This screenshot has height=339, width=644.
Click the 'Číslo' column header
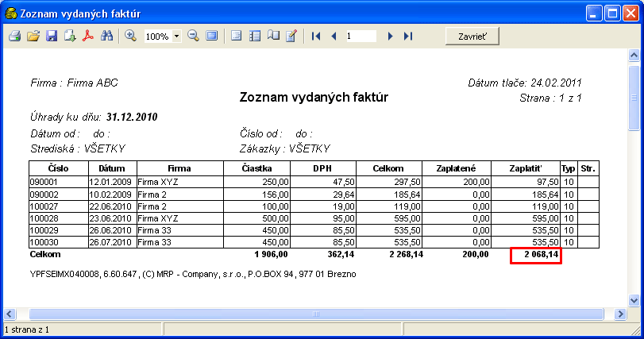click(x=58, y=168)
